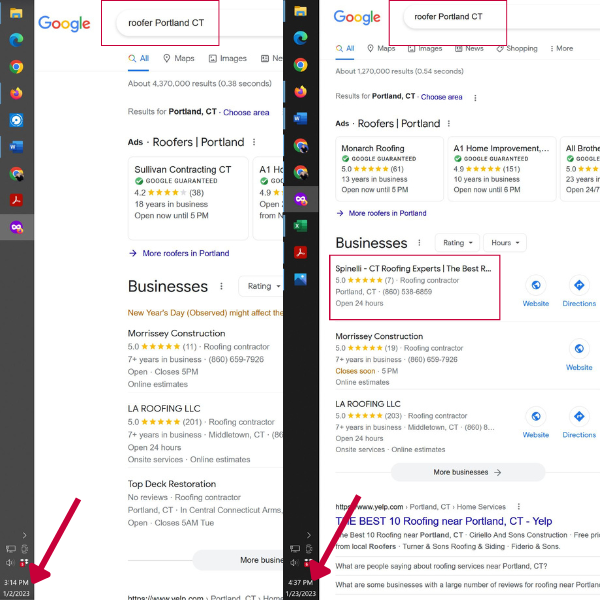This screenshot has height=600, width=600.
Task: Open Website for Morrissey Construction in right screenshot
Action: click(579, 349)
